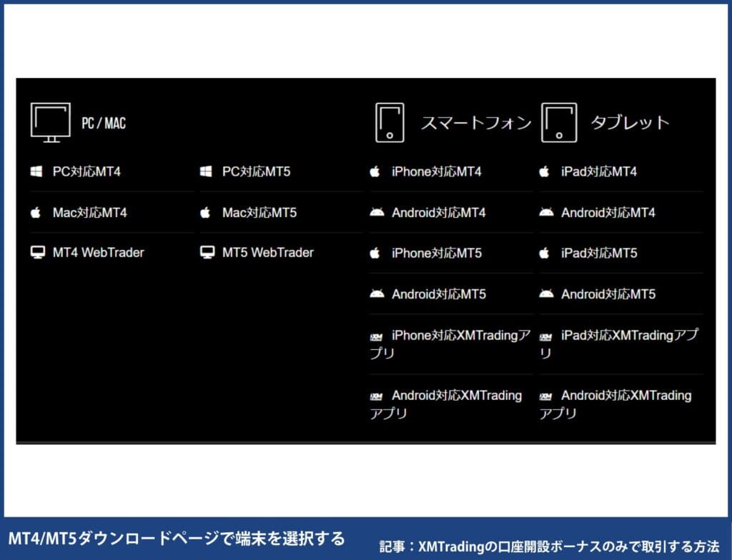Click the Windows logo beside PC対応MT5

tap(205, 171)
